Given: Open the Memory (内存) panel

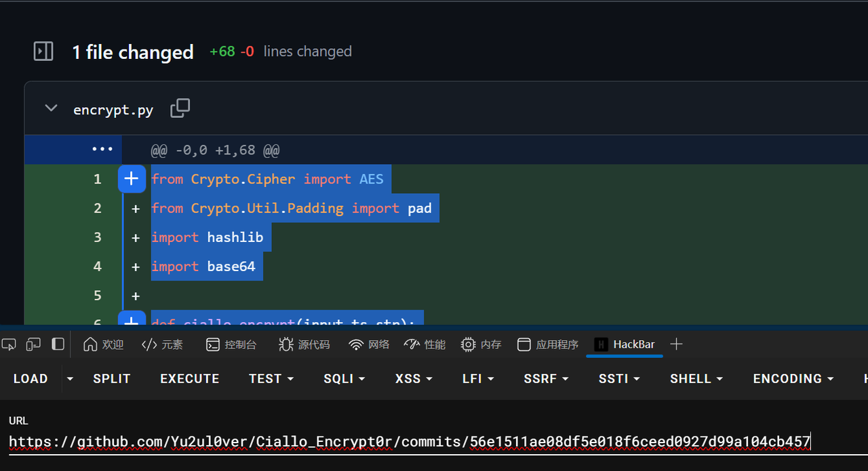Looking at the screenshot, I should point(481,344).
